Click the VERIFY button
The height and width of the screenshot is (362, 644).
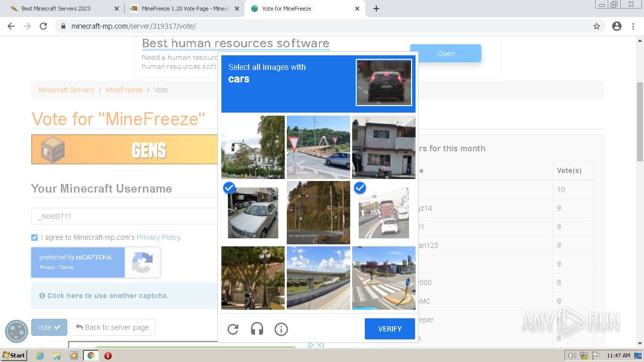click(390, 329)
